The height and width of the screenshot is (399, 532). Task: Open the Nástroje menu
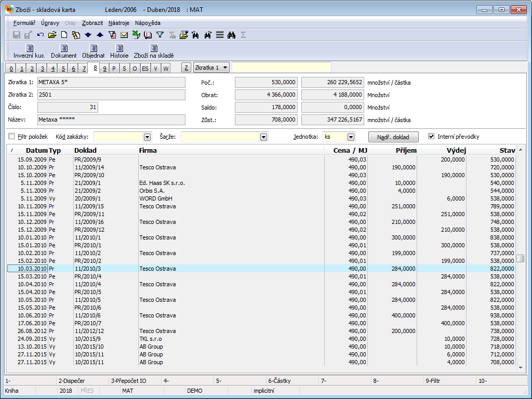[119, 23]
